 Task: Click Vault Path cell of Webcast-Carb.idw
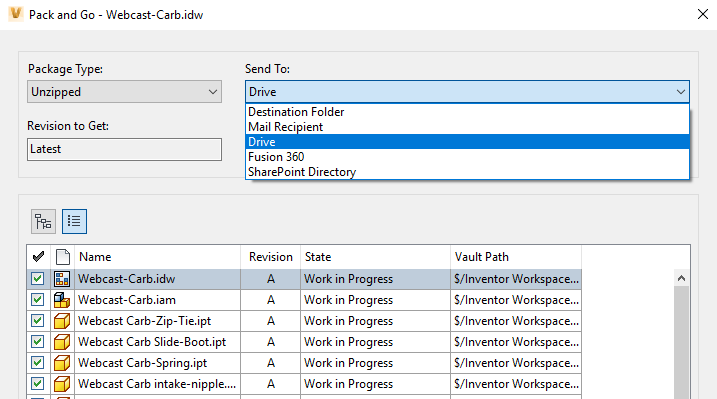[516, 279]
